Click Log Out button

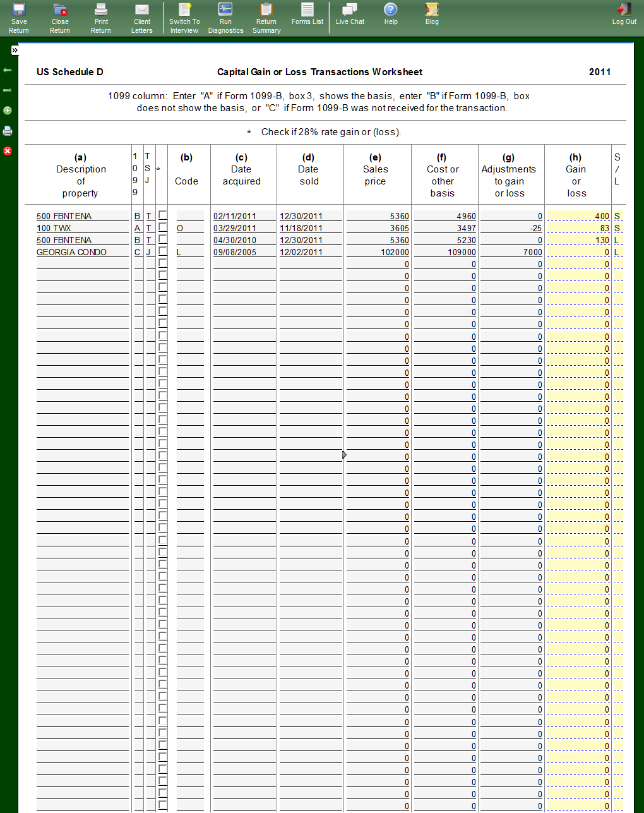click(624, 14)
